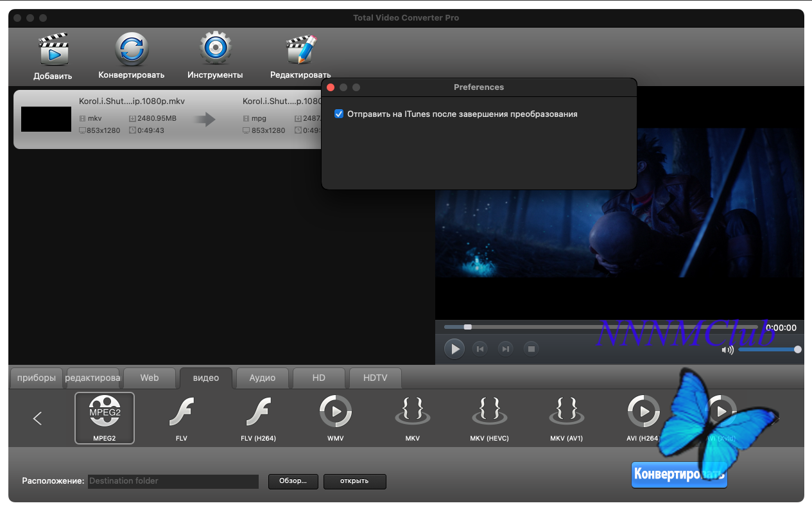Skip to the next frame button

[506, 349]
